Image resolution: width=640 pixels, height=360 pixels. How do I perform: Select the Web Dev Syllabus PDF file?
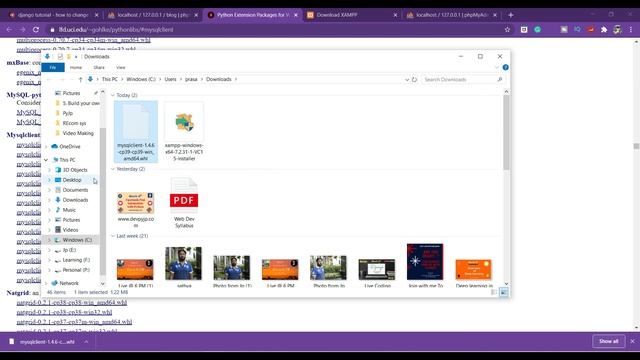click(x=184, y=203)
